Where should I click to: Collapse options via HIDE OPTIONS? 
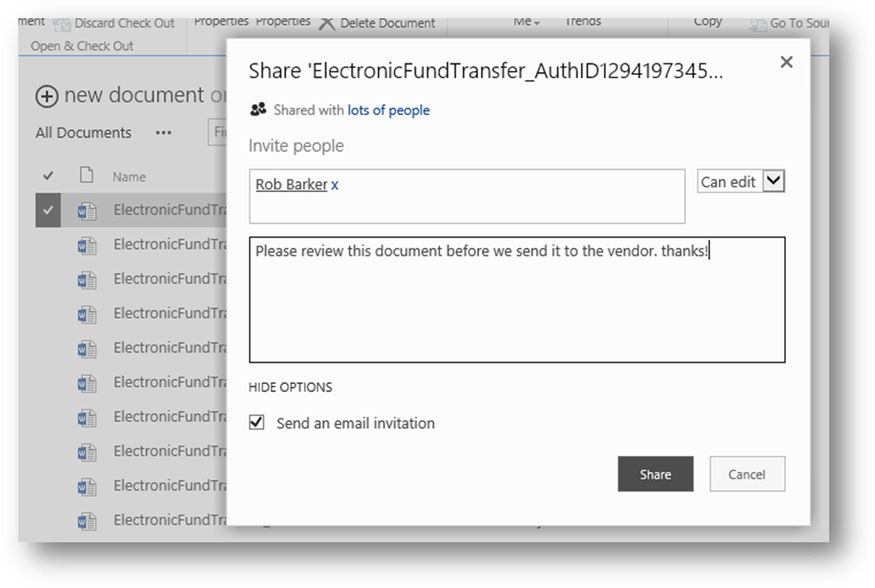(290, 387)
